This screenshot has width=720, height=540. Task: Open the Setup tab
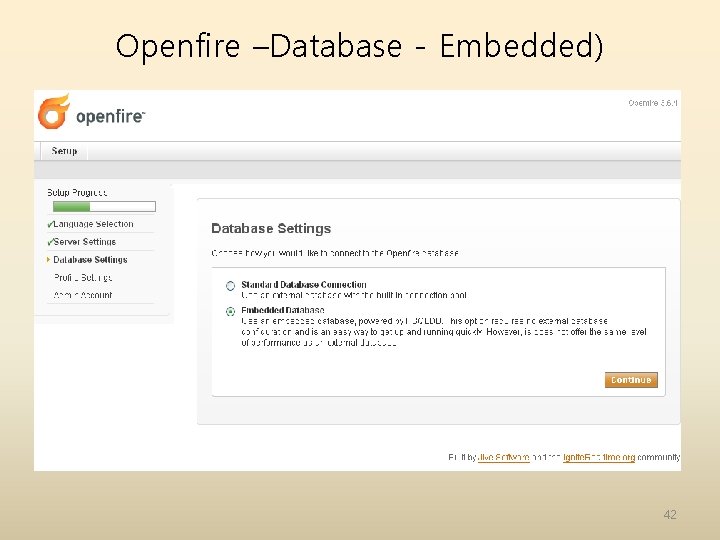pyautogui.click(x=64, y=151)
